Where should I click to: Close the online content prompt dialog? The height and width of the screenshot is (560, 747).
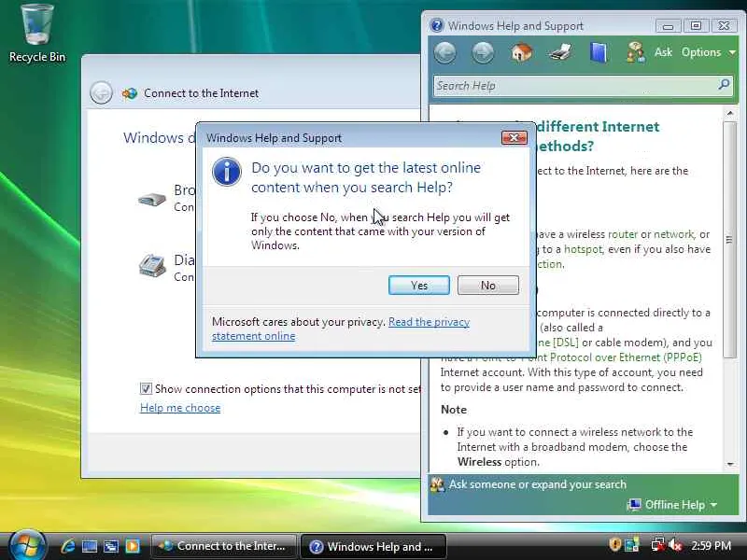click(x=514, y=137)
